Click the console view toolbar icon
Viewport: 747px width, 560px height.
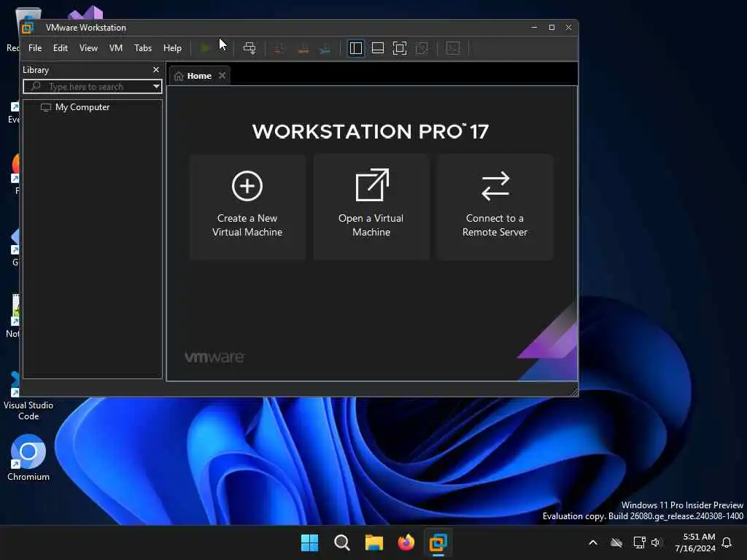(453, 48)
